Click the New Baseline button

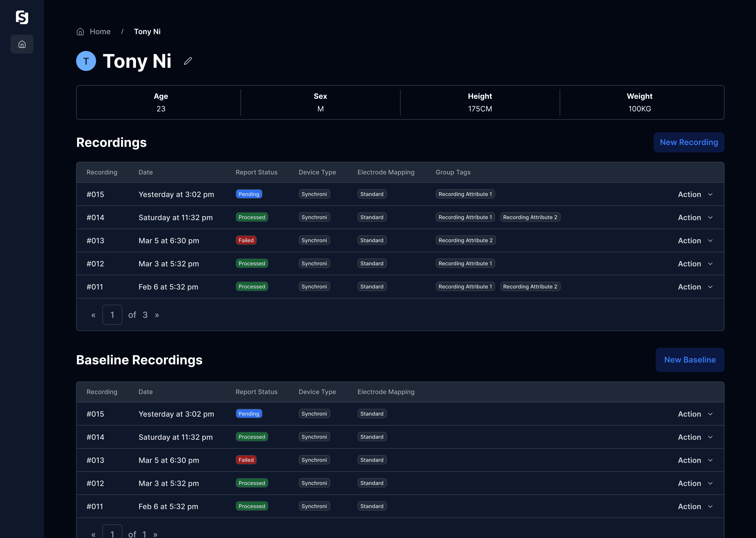click(690, 360)
